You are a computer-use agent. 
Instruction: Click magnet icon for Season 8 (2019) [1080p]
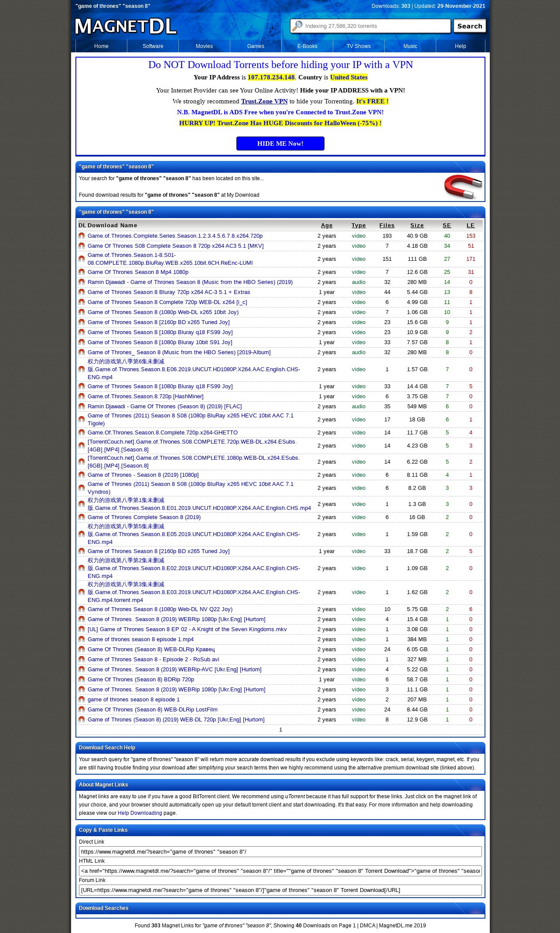coord(82,475)
